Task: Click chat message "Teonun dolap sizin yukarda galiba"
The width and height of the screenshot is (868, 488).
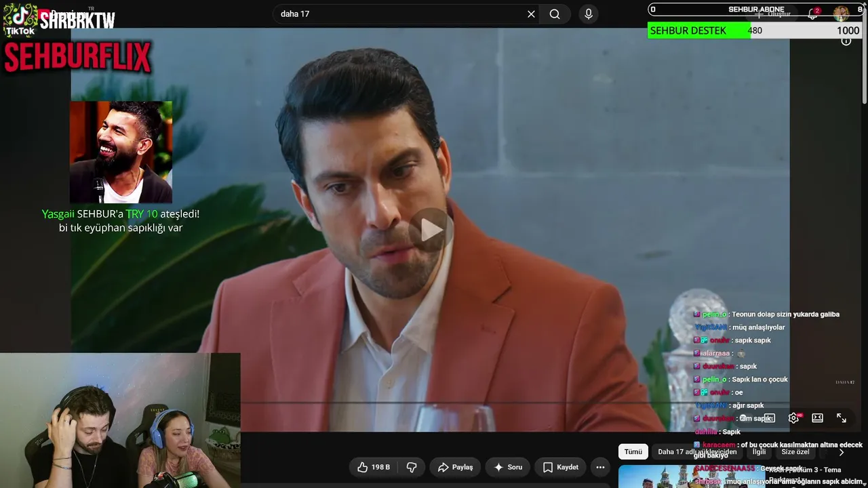Action: point(785,314)
